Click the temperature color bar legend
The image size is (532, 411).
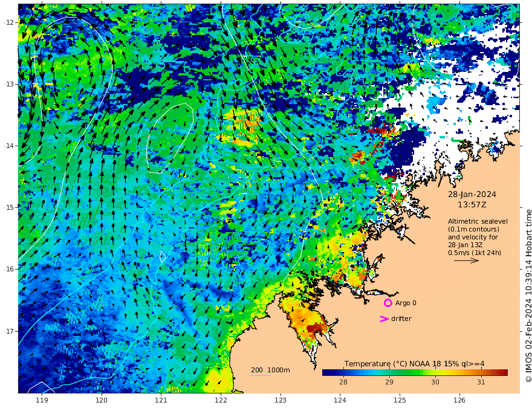[x=415, y=373]
